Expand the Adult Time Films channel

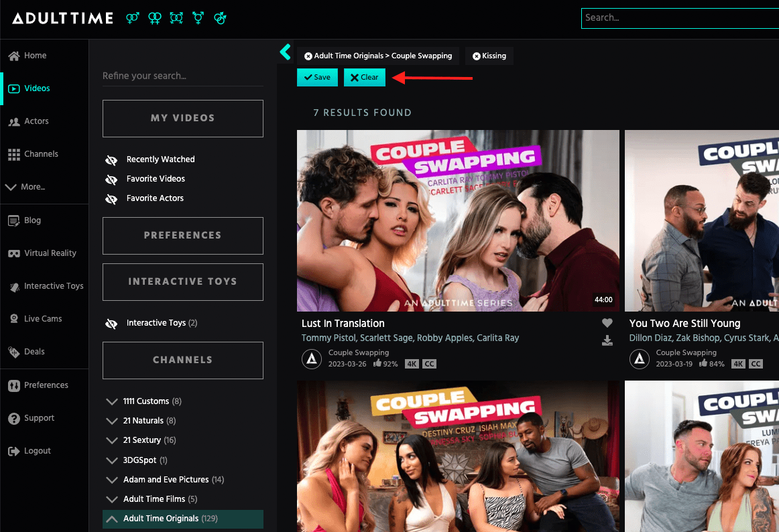click(112, 499)
